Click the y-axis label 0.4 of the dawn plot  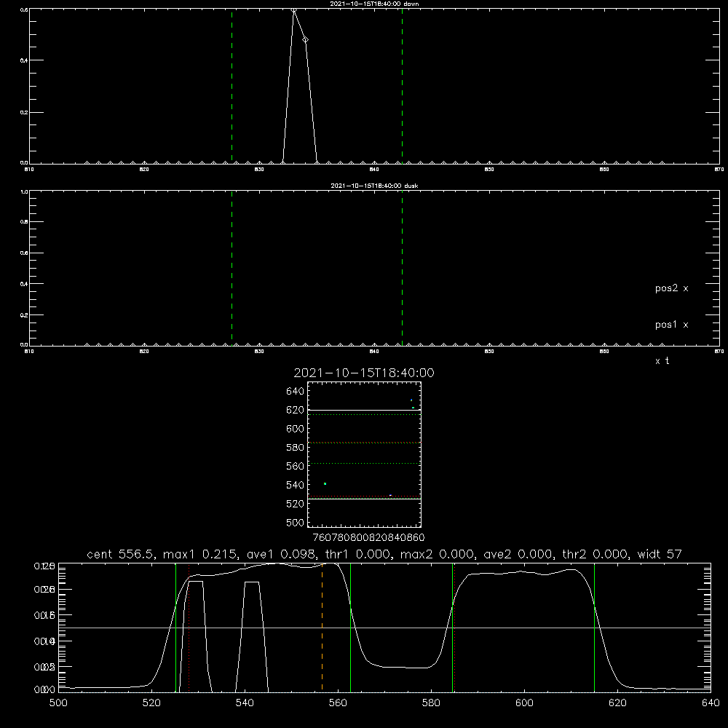tap(24, 60)
